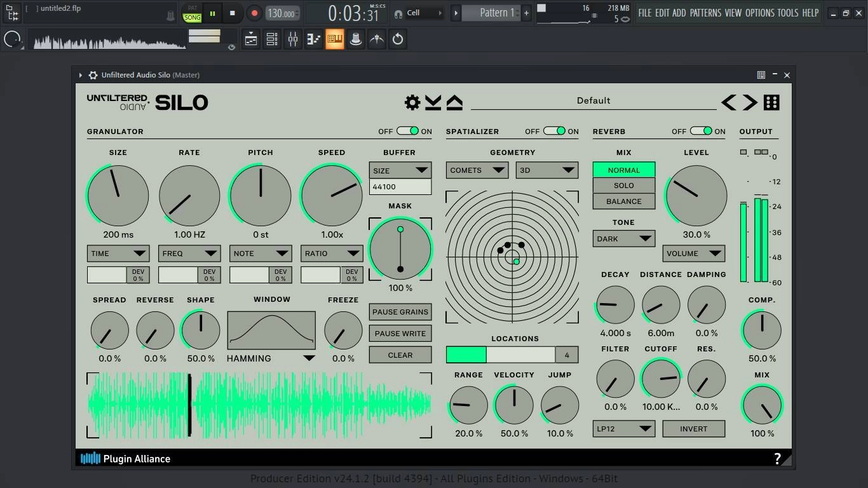Click the Plugin Alliance logo
Screen dimensions: 868x488
[x=126, y=458]
